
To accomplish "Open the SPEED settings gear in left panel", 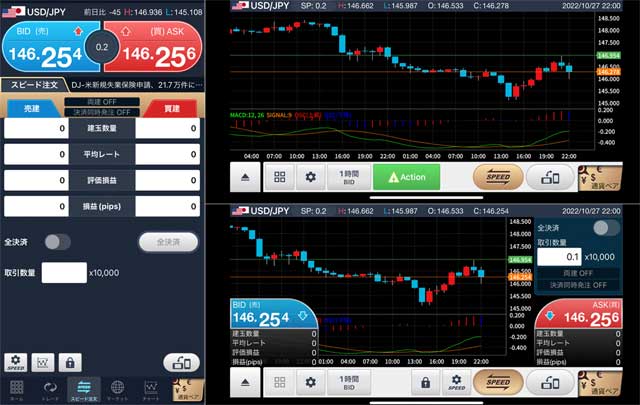I will click(16, 361).
